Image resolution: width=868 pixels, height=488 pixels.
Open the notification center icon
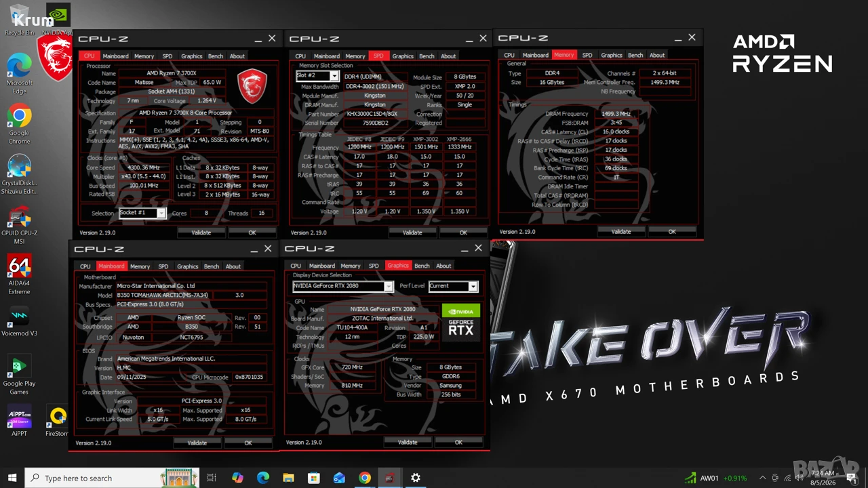(852, 478)
